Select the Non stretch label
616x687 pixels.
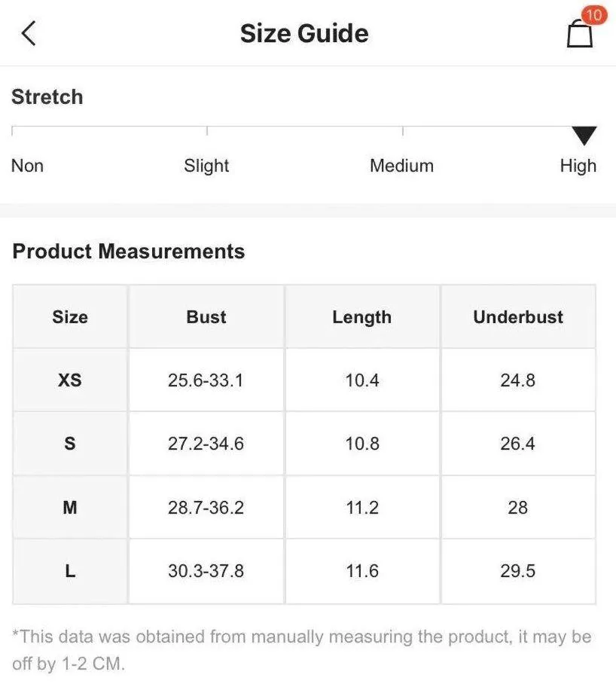[x=27, y=166]
